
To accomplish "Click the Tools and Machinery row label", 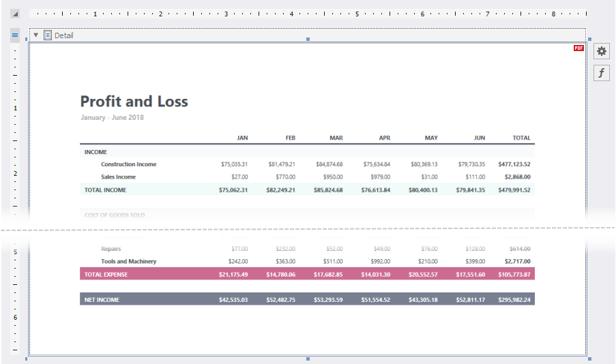I will coord(128,261).
